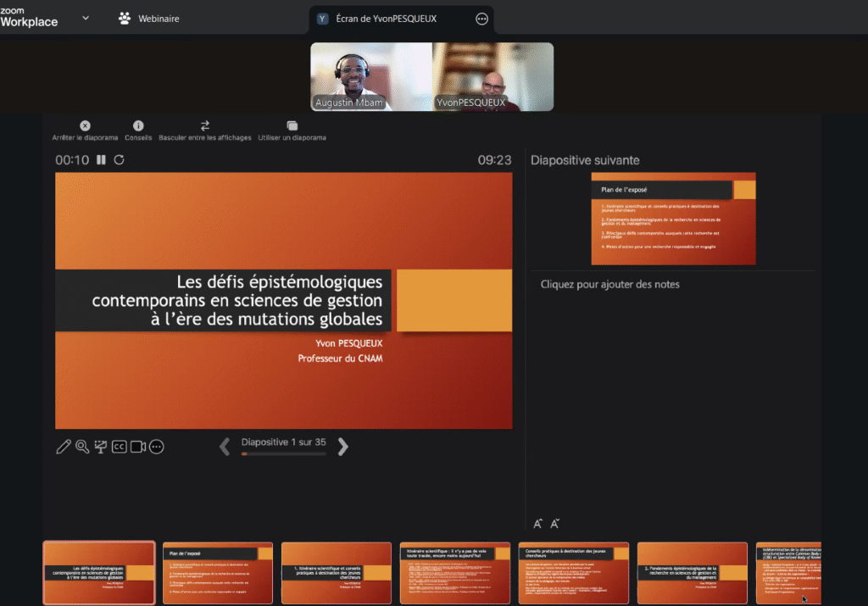Open more options ellipsis below slide
This screenshot has width=868, height=606.
tap(156, 447)
